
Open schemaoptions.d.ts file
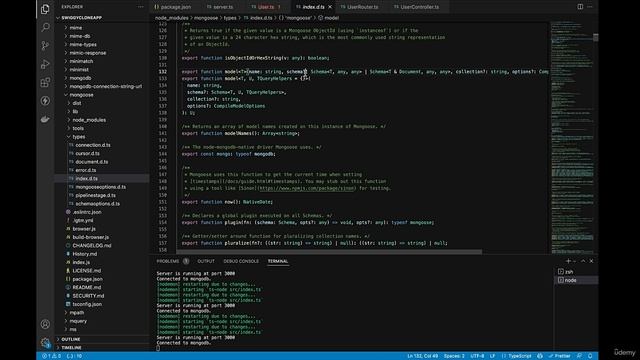[98, 204]
